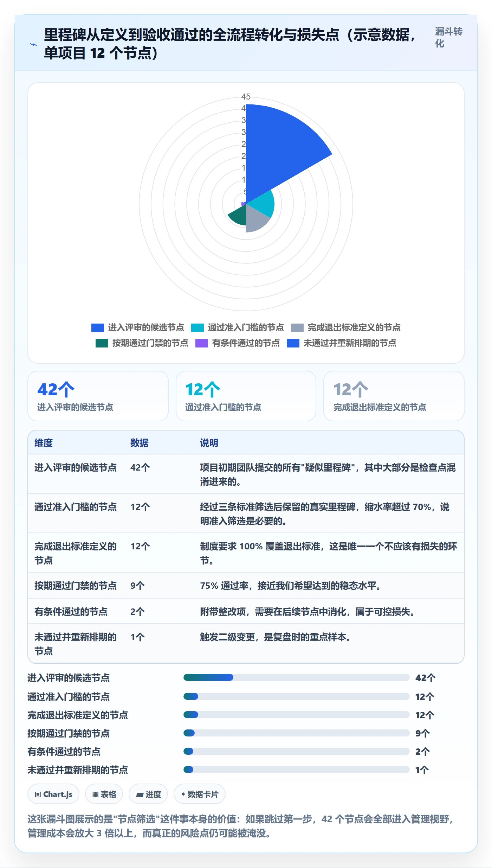Click the Chart.js chip
492x868 pixels.
(53, 794)
